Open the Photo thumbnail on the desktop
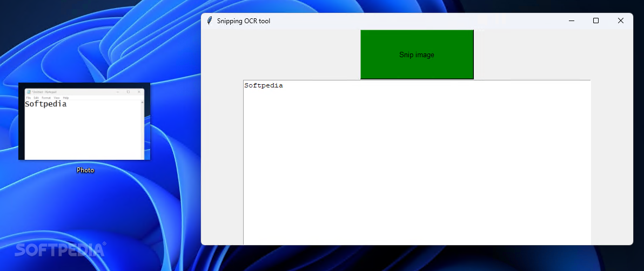 point(84,121)
